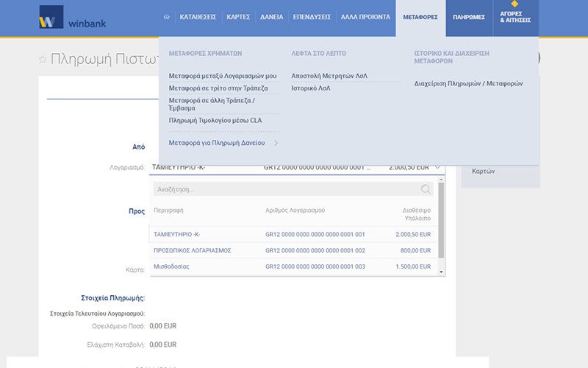Screen dimensions: 588x368
Task: Open Μεταφορά μεταξύ Λογαριασμών μου
Action: click(x=223, y=76)
